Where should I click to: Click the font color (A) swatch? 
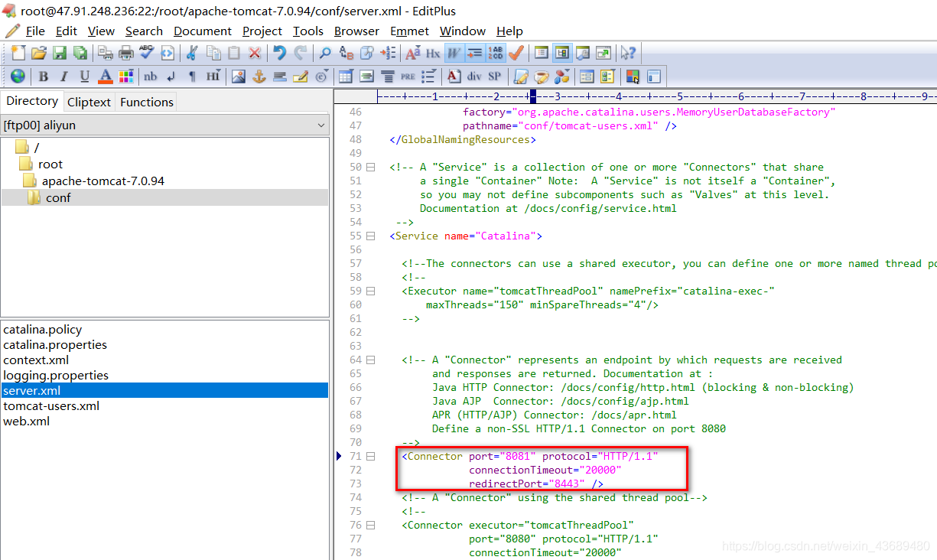106,76
